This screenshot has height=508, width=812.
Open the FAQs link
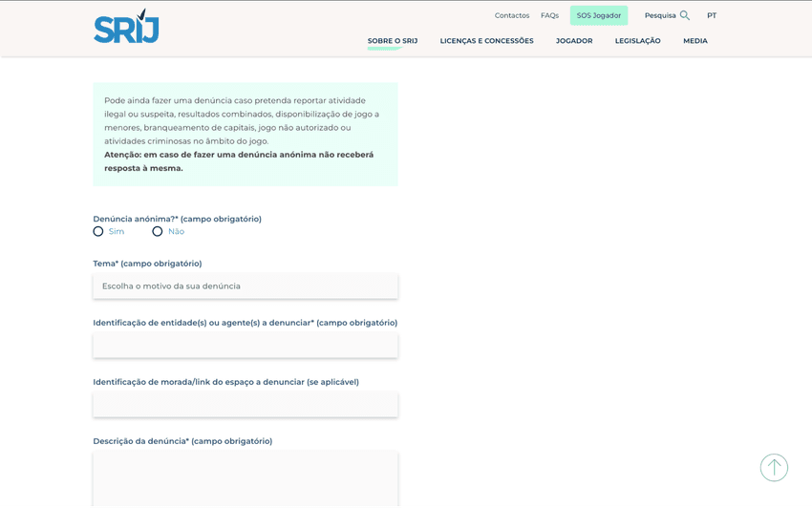pyautogui.click(x=549, y=15)
